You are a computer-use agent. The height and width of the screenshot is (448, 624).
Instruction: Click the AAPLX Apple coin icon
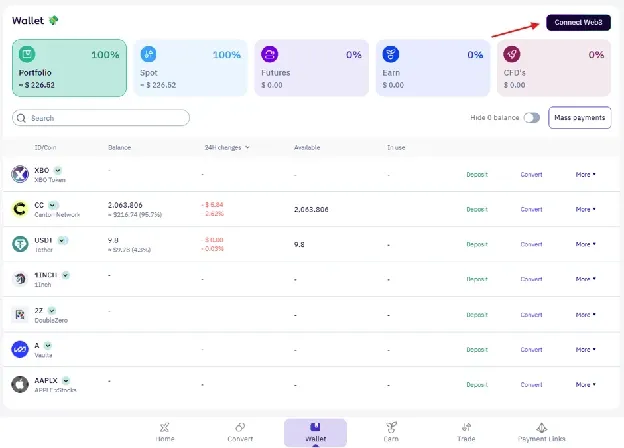20,384
